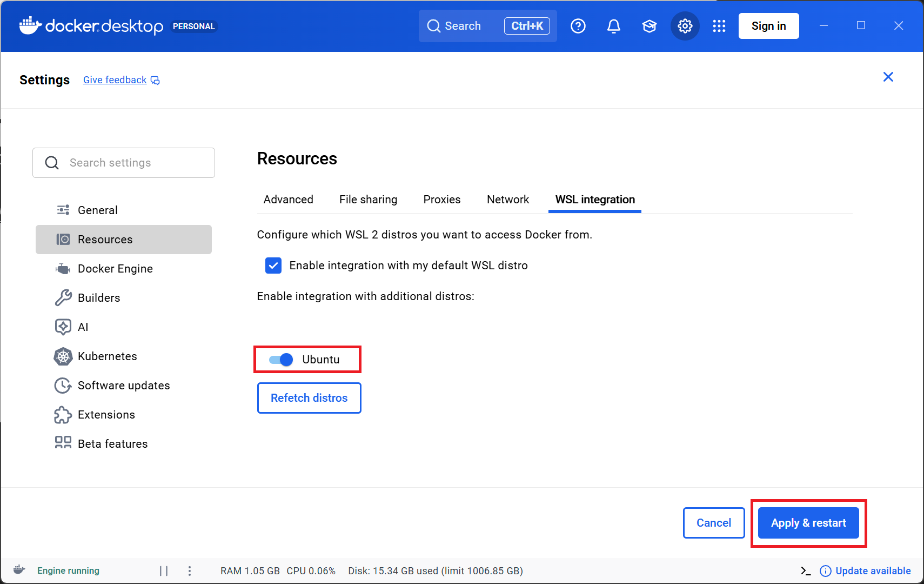Click the Settings gear in the header
Screen dimensions: 924x584
click(684, 25)
